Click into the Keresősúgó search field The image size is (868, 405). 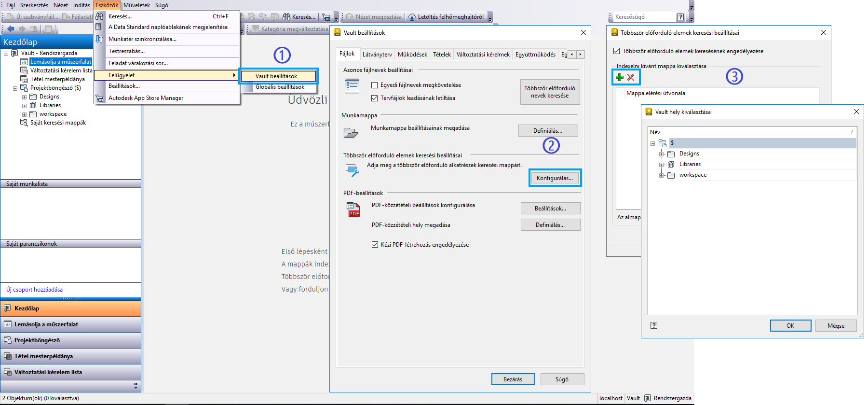click(x=644, y=17)
